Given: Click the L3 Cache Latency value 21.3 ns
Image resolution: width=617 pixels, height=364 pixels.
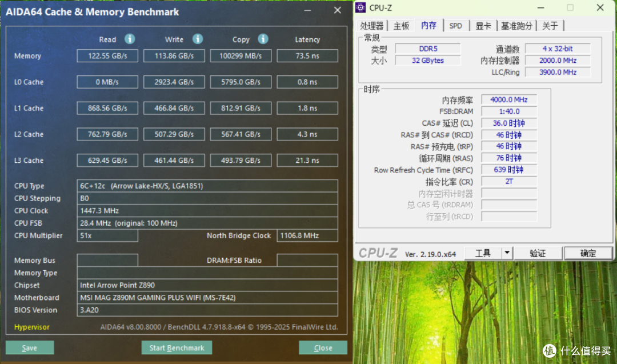Looking at the screenshot, I should [x=307, y=160].
